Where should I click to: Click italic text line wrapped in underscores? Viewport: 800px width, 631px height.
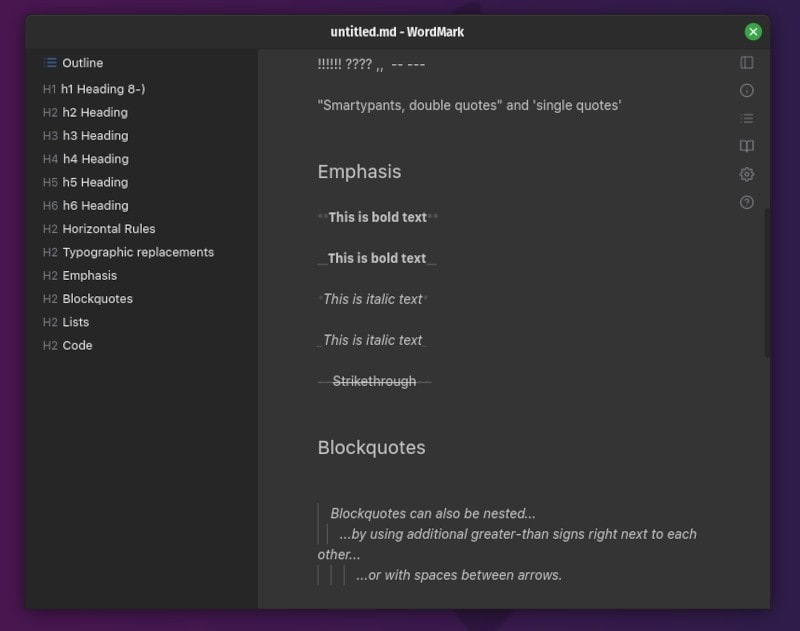pos(372,340)
